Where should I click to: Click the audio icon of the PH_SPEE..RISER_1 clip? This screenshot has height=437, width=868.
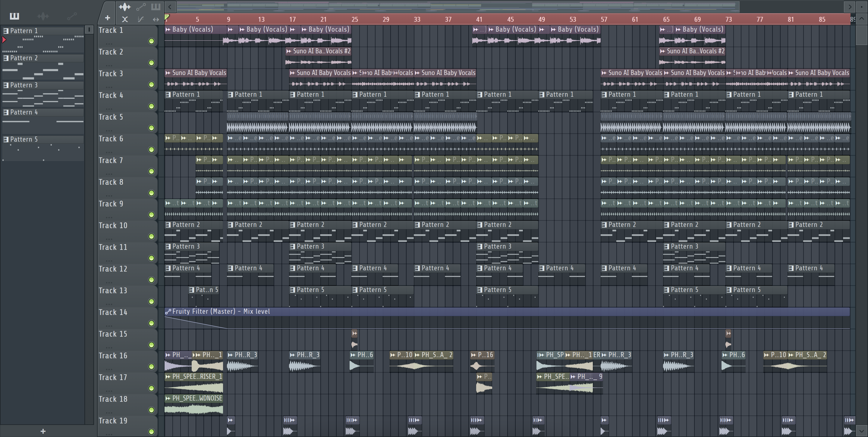168,376
